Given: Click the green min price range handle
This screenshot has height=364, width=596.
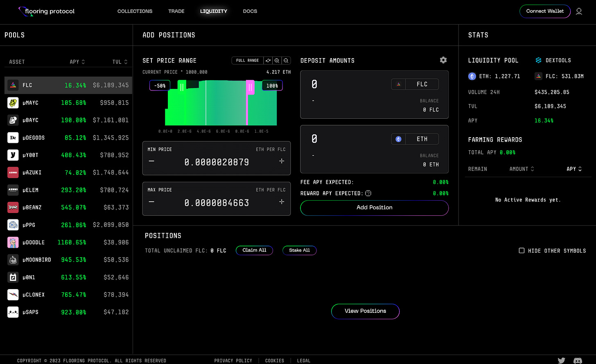Looking at the screenshot, I should click(182, 87).
